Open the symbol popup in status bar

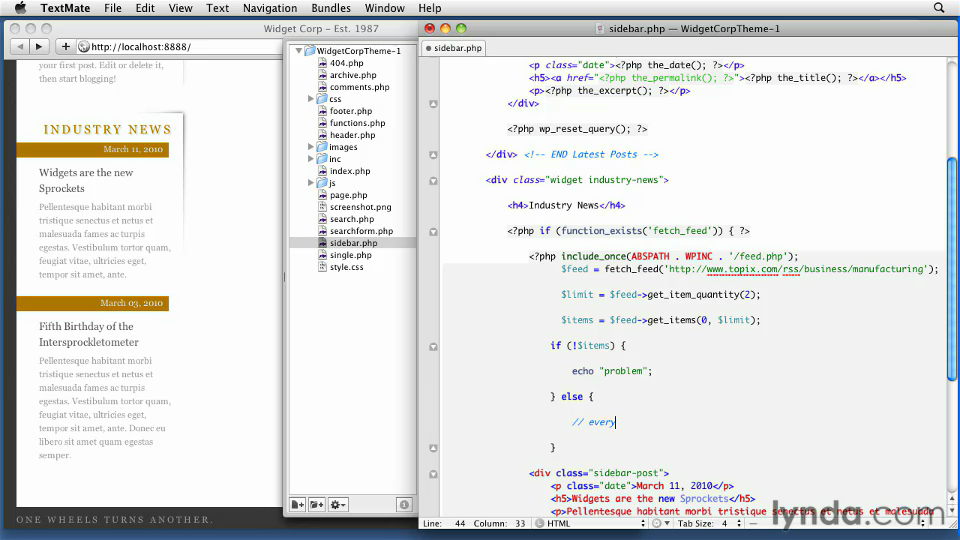point(839,523)
